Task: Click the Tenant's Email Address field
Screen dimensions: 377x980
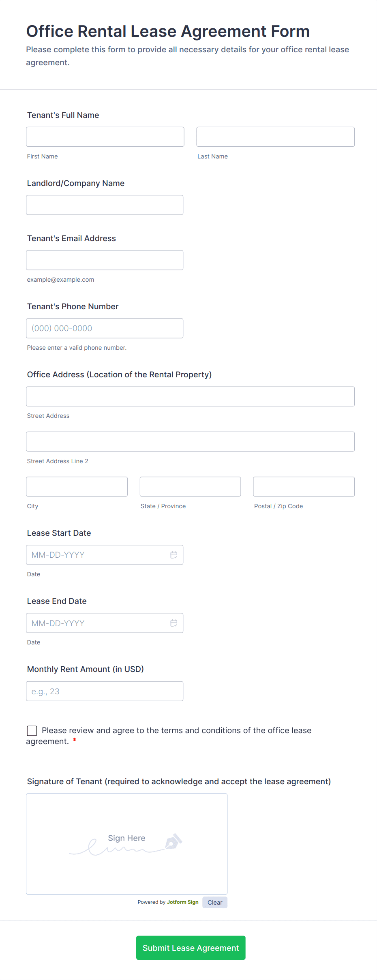Action: (105, 260)
